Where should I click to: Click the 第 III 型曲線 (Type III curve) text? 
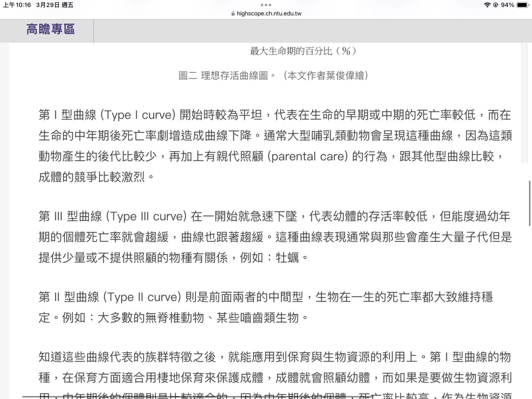click(x=112, y=216)
